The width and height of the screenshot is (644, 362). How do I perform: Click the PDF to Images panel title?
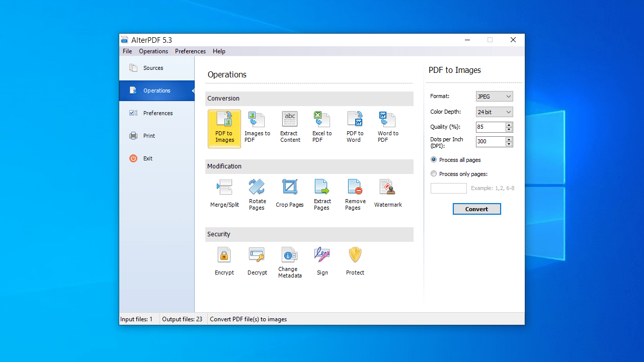455,70
